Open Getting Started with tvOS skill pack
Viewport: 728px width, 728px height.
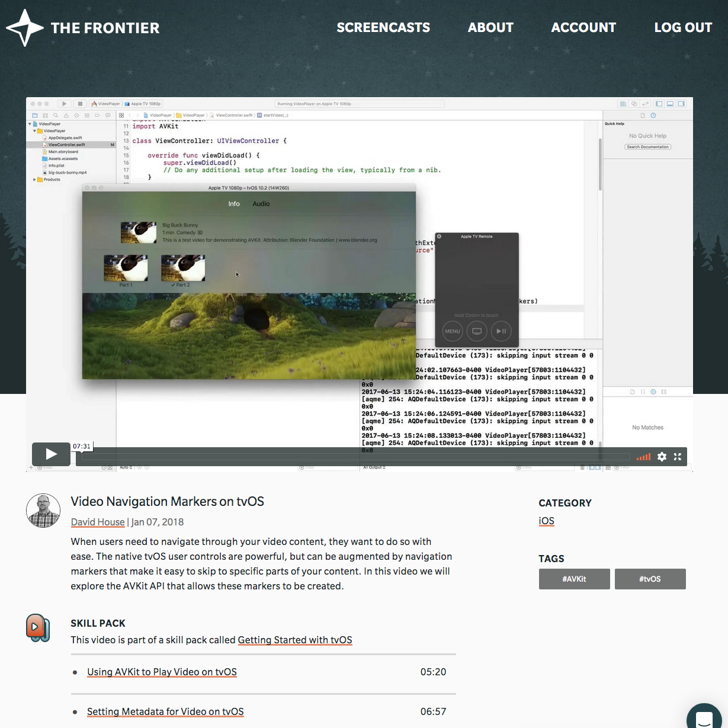click(295, 640)
